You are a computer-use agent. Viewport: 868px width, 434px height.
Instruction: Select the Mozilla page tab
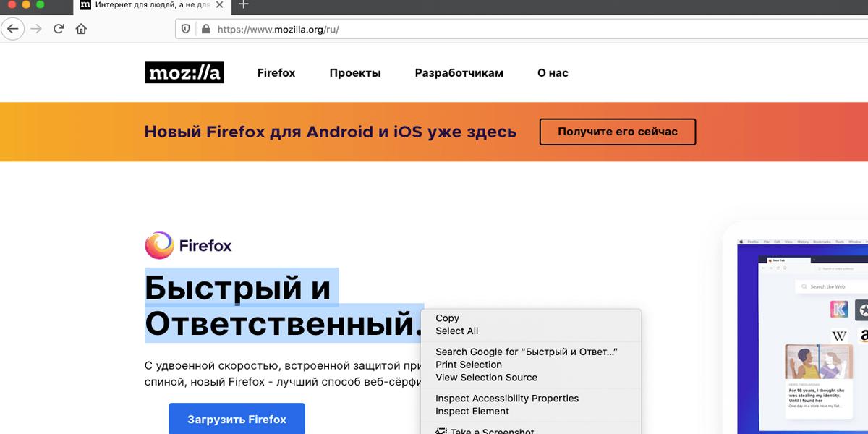click(x=153, y=5)
